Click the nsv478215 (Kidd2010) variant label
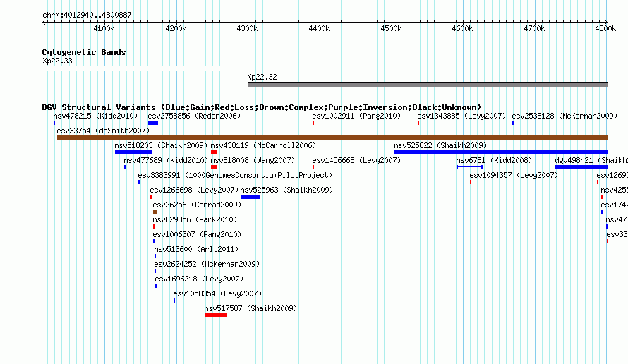The height and width of the screenshot is (364, 628). click(x=95, y=116)
